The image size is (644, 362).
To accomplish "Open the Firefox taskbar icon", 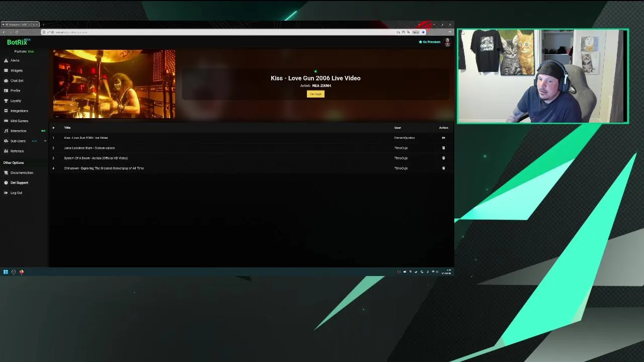I will 22,272.
